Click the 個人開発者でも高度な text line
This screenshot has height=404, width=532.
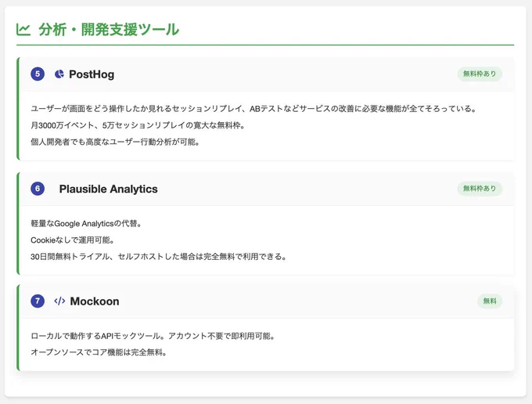(115, 142)
